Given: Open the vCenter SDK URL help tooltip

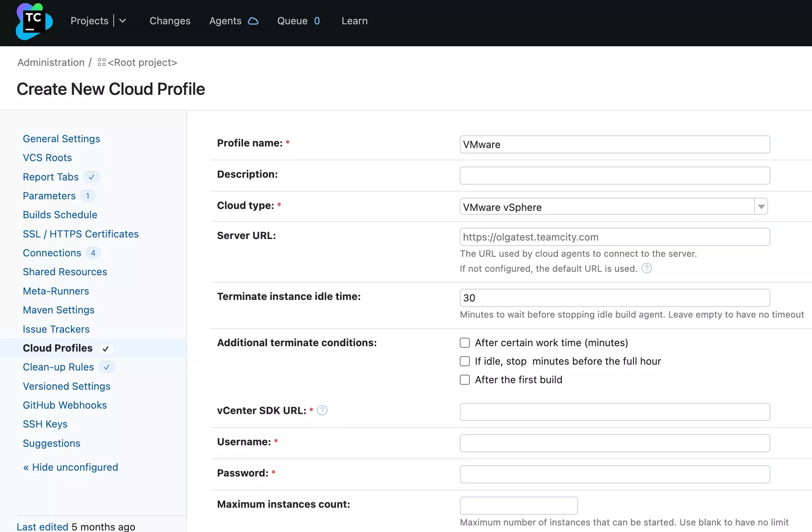Looking at the screenshot, I should click(x=322, y=410).
